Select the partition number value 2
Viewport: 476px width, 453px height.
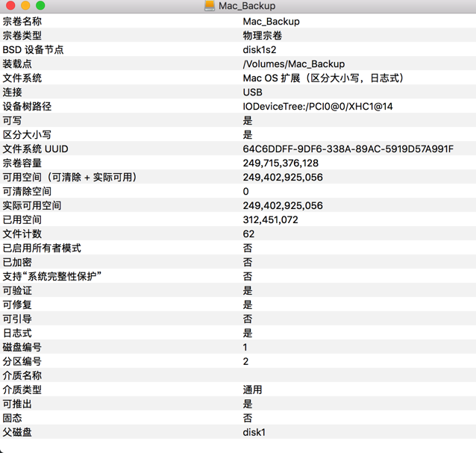click(245, 362)
